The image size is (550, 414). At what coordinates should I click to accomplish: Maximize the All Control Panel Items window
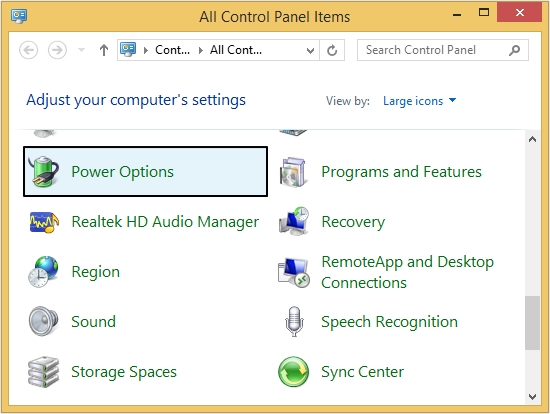pyautogui.click(x=484, y=13)
